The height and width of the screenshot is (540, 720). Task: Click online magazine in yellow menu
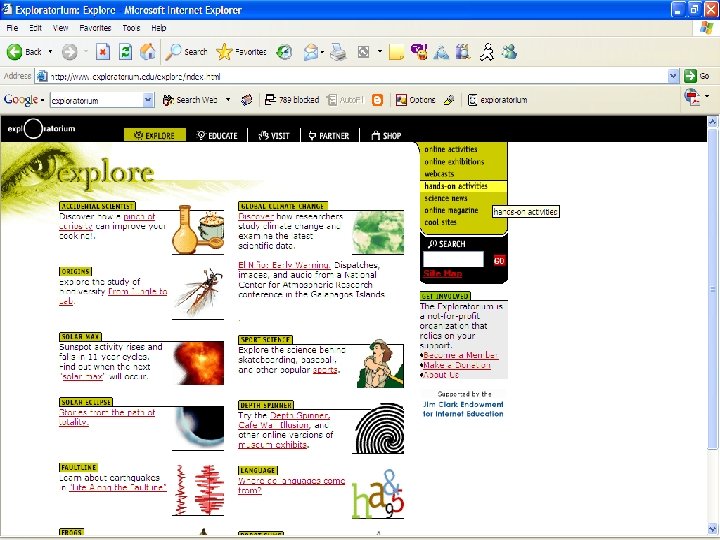coord(451,210)
